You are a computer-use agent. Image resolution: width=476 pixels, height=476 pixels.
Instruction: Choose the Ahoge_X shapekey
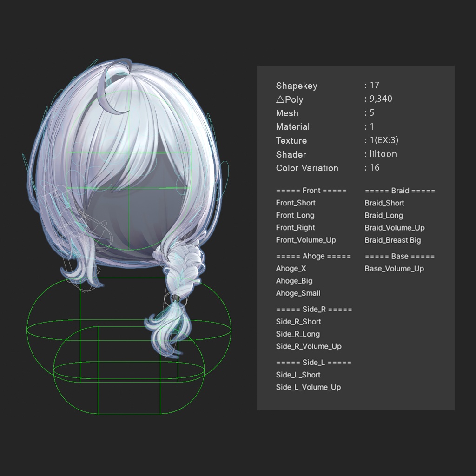[291, 268]
